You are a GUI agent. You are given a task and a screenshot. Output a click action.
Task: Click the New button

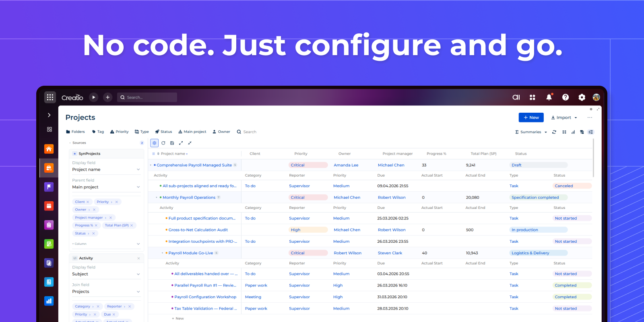[531, 118]
